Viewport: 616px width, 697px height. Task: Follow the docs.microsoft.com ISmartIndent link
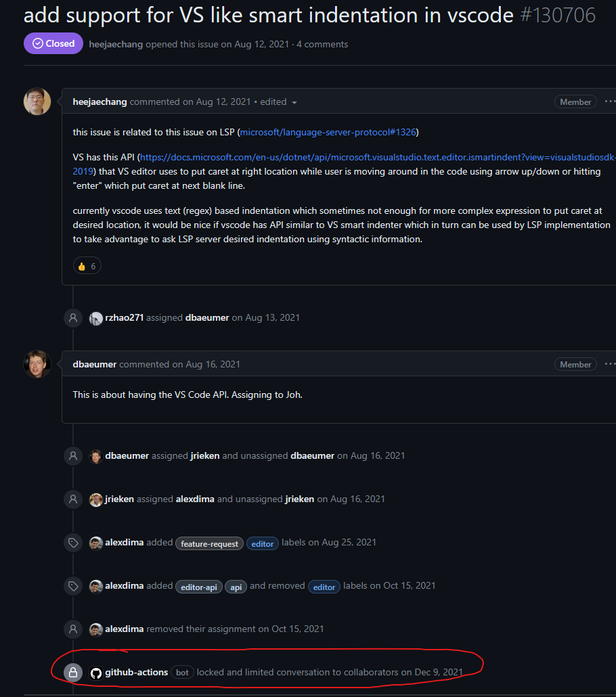(305, 156)
